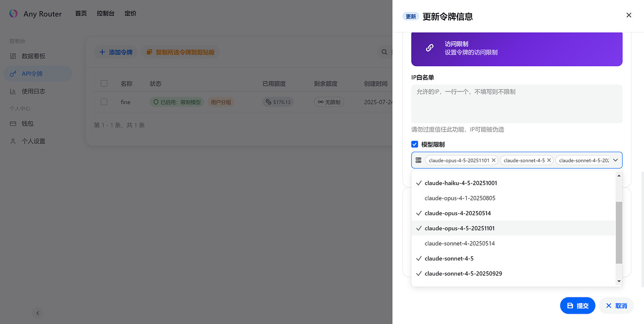Deselect claude-haiku-4-5-20251001 option
Screen dimensions: 644x324
point(513,183)
